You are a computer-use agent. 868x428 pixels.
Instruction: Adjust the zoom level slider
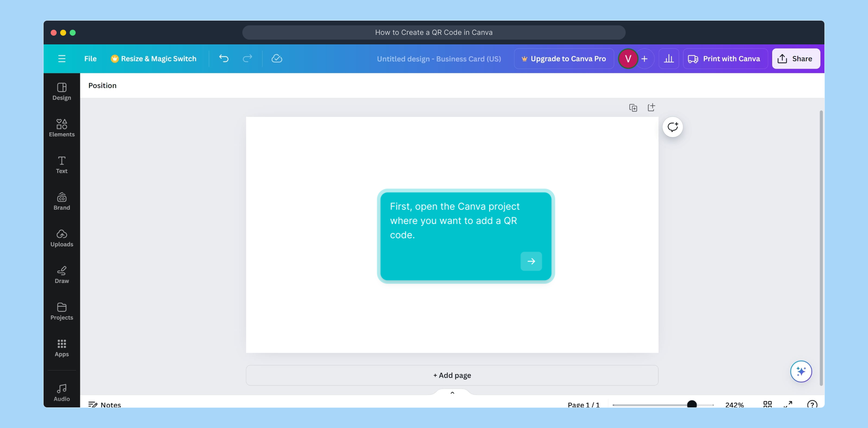pos(692,404)
